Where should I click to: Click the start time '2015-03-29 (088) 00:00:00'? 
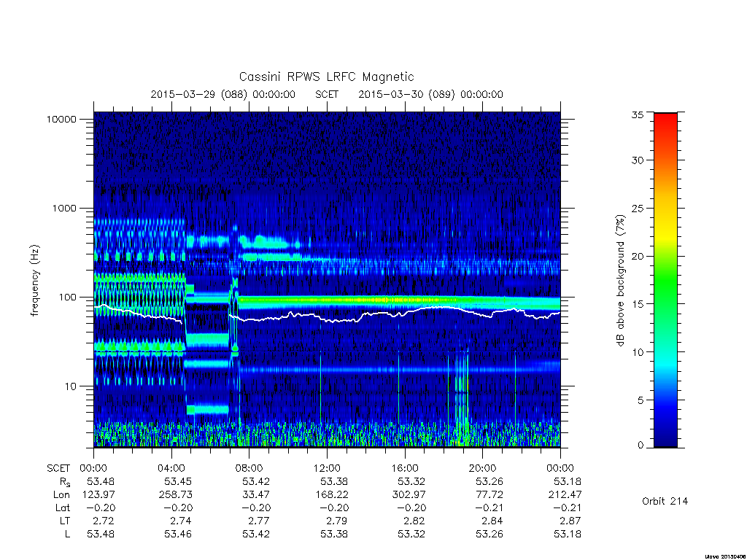[x=223, y=94]
